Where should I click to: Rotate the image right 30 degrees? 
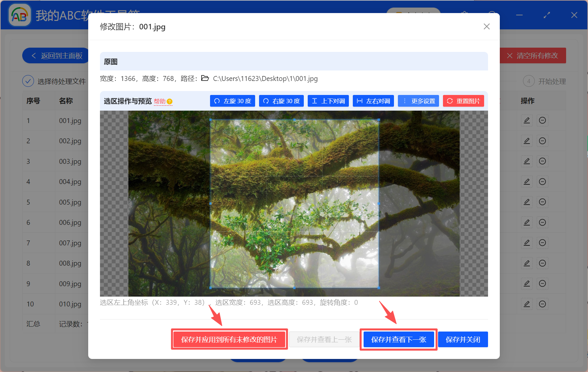point(281,101)
